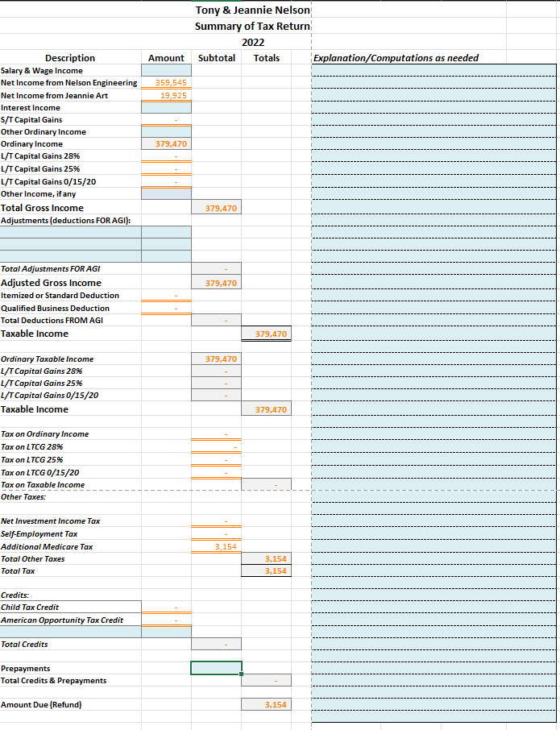This screenshot has width=560, height=730.
Task: Click the Tax on LTCG 0/15/20 label
Action: [40, 472]
